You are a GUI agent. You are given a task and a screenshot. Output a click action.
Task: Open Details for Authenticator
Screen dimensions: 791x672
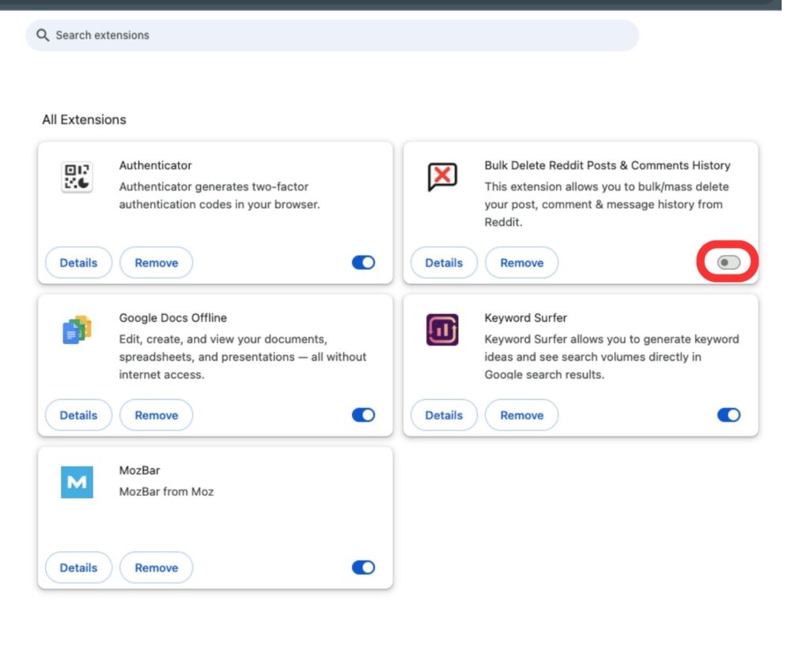coord(78,262)
